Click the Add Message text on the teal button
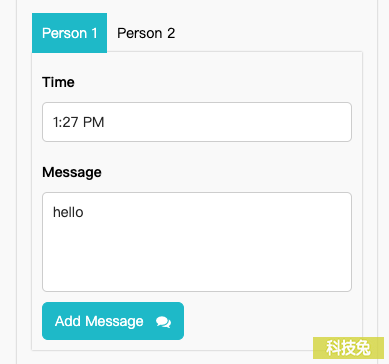The height and width of the screenshot is (364, 389). [99, 321]
